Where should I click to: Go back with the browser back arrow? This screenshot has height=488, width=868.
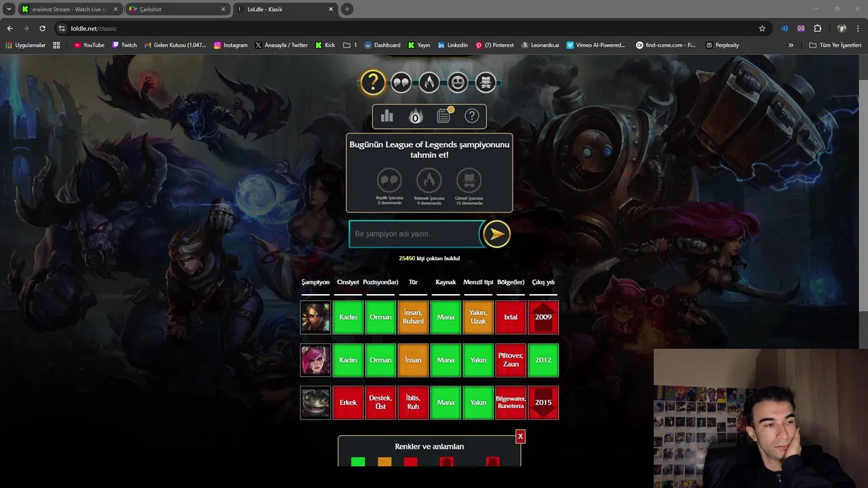[9, 28]
